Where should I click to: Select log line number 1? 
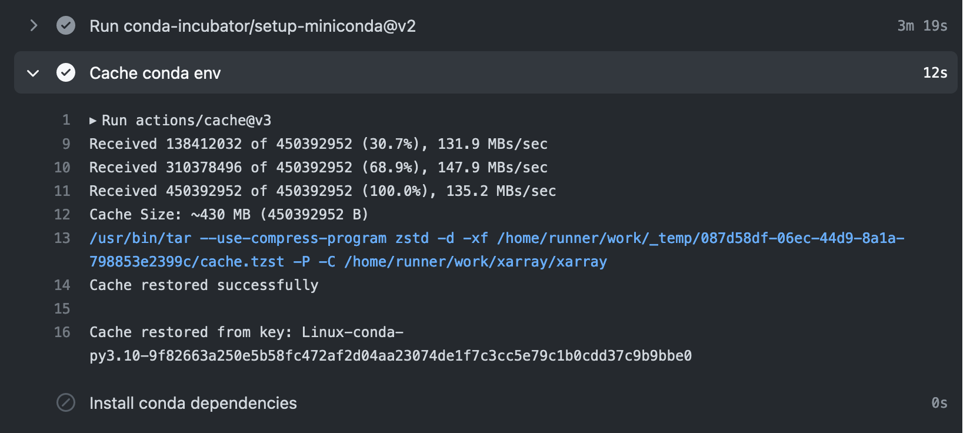(x=66, y=121)
